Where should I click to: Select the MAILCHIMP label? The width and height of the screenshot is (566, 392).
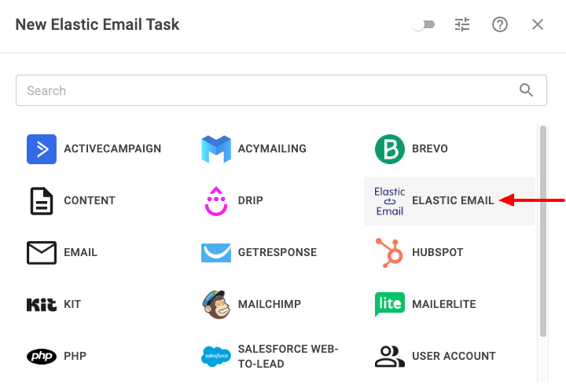(270, 304)
